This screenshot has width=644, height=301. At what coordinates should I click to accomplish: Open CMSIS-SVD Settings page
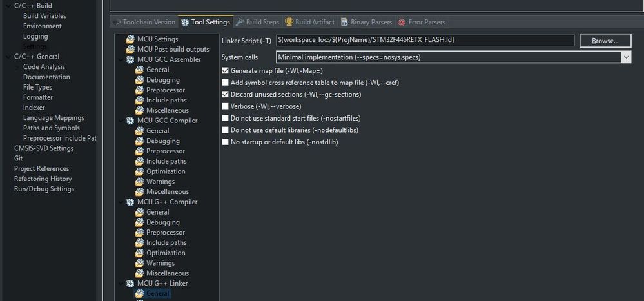(x=44, y=148)
